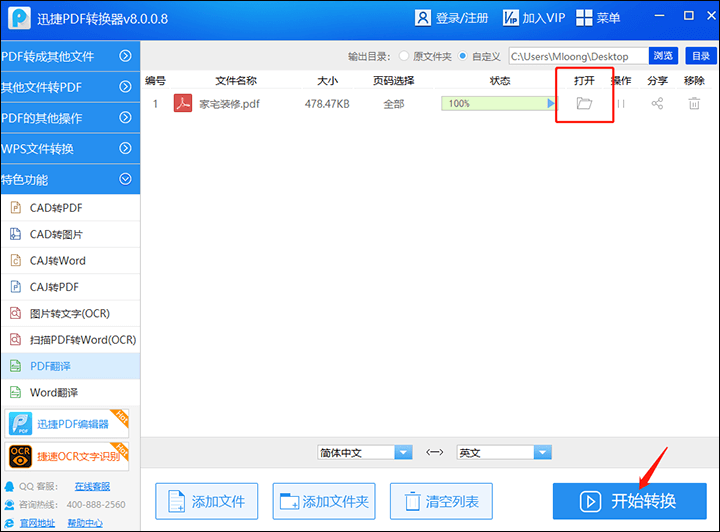The image size is (720, 532).
Task: Share icon for 家宅装修.pdf row
Action: pos(657,103)
